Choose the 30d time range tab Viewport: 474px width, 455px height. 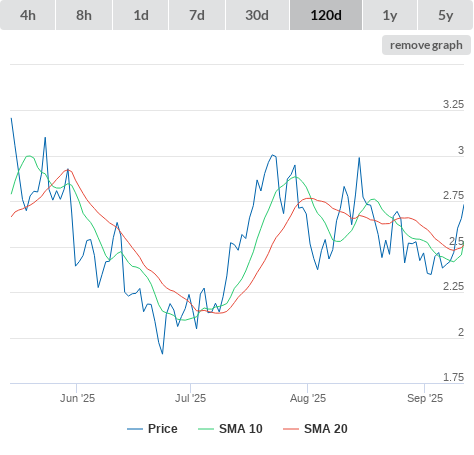coord(257,15)
